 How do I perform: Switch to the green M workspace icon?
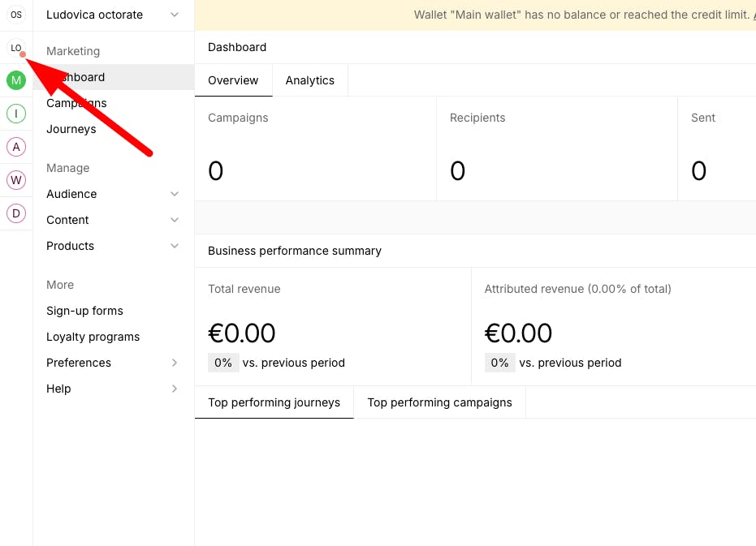16,80
